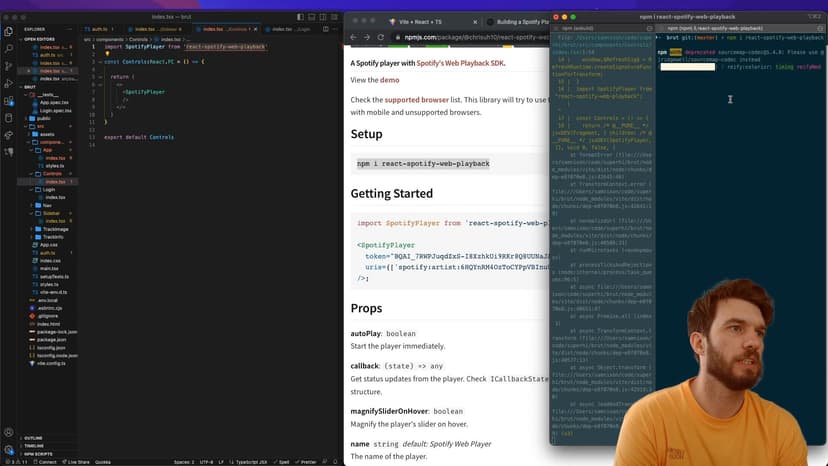Click Prettier in the status bar
Screen dimensions: 828x466
pos(306,462)
